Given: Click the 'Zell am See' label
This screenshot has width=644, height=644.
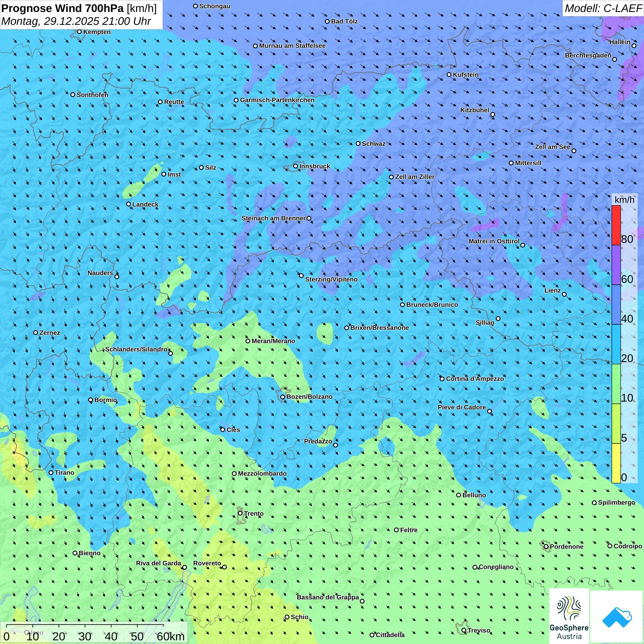Looking at the screenshot, I should click(553, 147).
